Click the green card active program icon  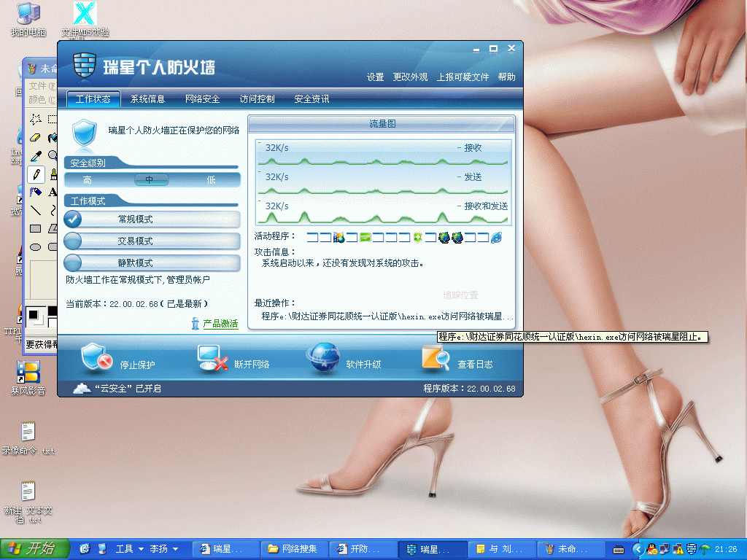[365, 237]
